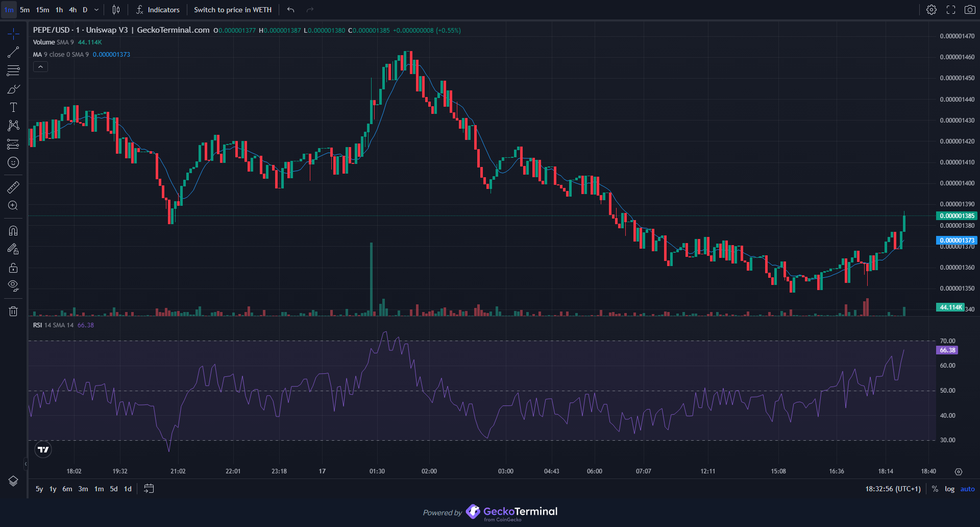Open the Indicators dialog
The height and width of the screenshot is (527, 980).
click(x=158, y=10)
